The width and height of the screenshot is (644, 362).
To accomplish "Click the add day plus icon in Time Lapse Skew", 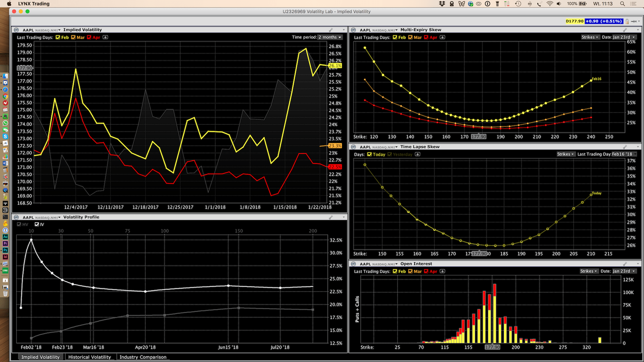I will pos(418,154).
